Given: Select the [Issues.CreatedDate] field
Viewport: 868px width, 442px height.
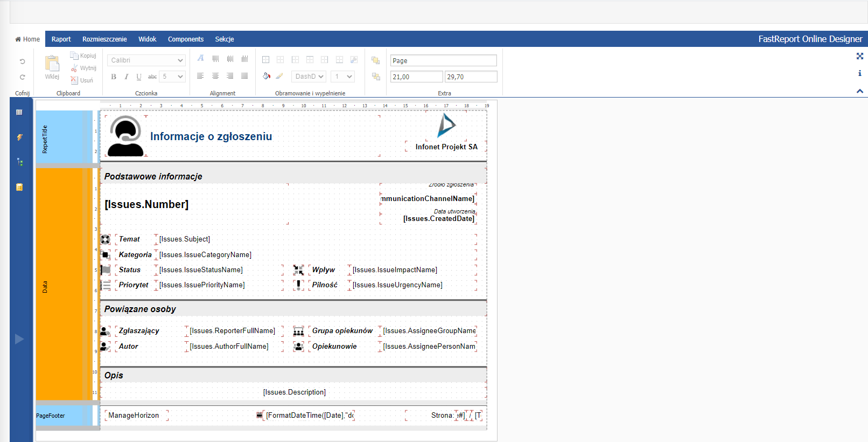Looking at the screenshot, I should click(439, 218).
